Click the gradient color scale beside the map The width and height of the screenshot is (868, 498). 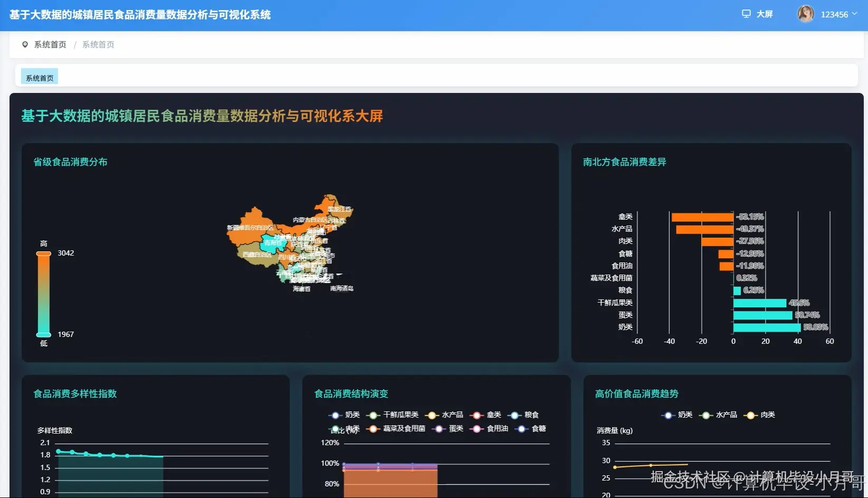[43, 293]
